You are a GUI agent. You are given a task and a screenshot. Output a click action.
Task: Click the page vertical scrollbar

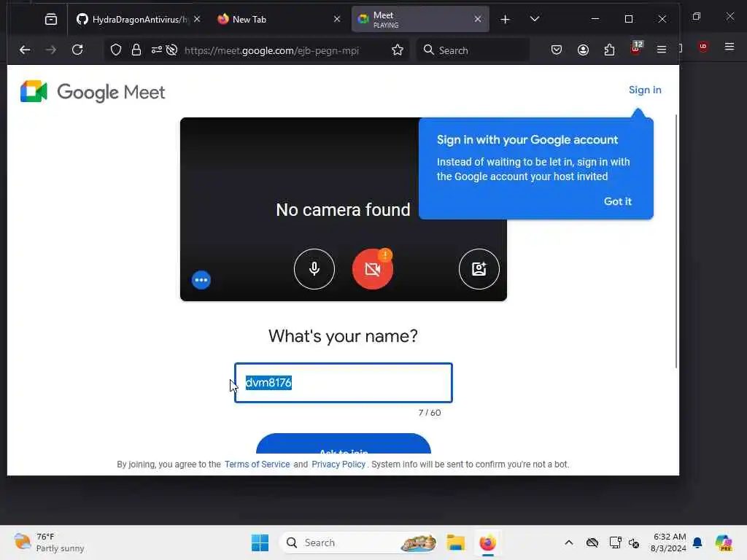click(x=676, y=241)
